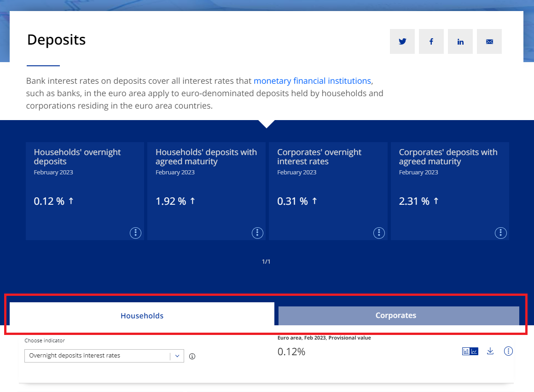Follow the monetary financial institutions link
This screenshot has height=392, width=534.
312,81
